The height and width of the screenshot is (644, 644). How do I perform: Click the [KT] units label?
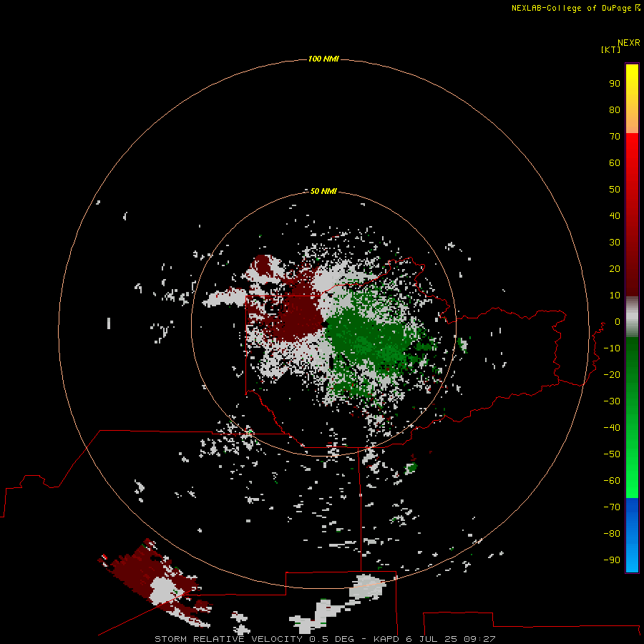tap(610, 49)
